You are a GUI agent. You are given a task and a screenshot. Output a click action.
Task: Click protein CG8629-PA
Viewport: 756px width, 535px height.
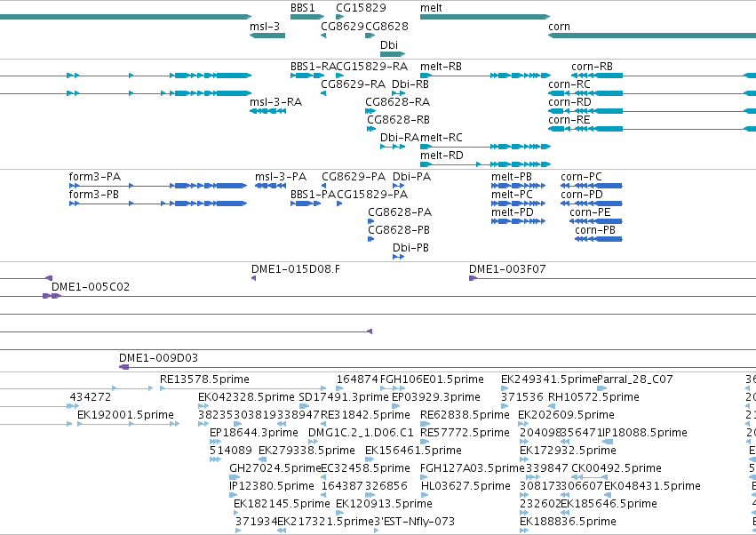click(x=354, y=177)
